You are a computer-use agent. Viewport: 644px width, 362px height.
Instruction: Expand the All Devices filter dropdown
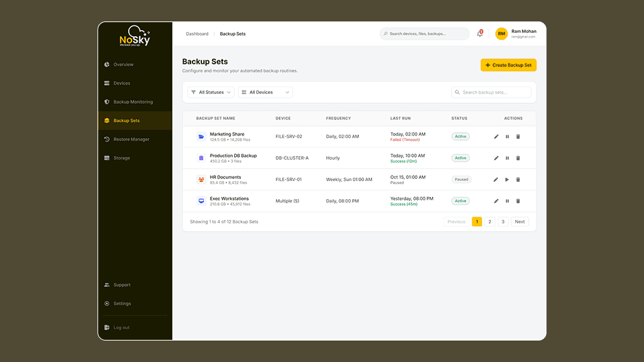[x=266, y=93]
